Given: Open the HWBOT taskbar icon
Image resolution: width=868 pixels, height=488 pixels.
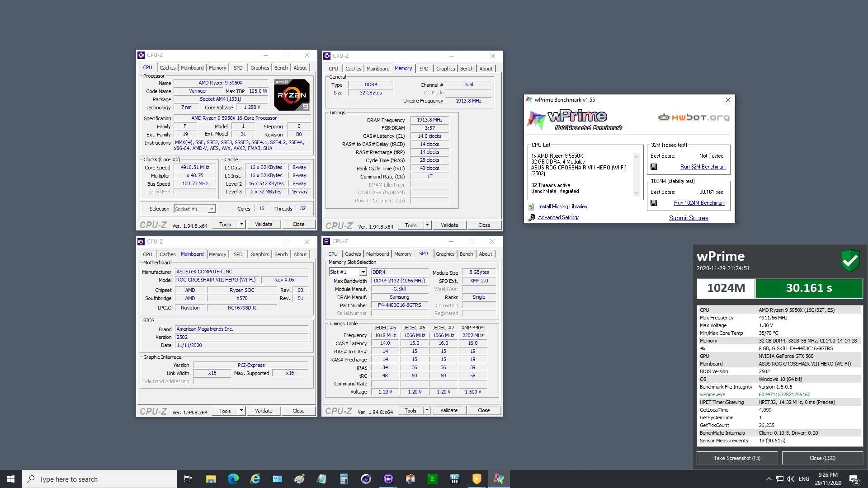Looking at the screenshot, I should pyautogui.click(x=454, y=479).
